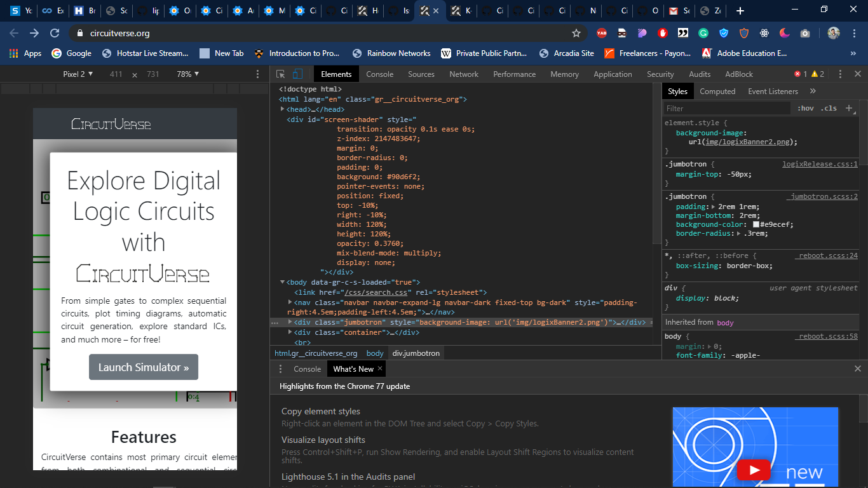The image size is (868, 488).
Task: Open the Performance tab
Action: pos(515,74)
